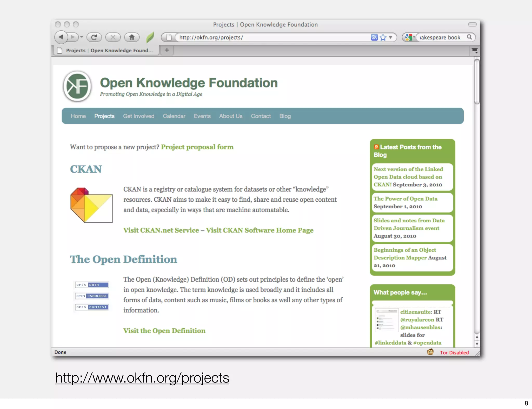532x409 pixels.
Task: Follow 'Visit the Open Definition' link
Action: [164, 331]
